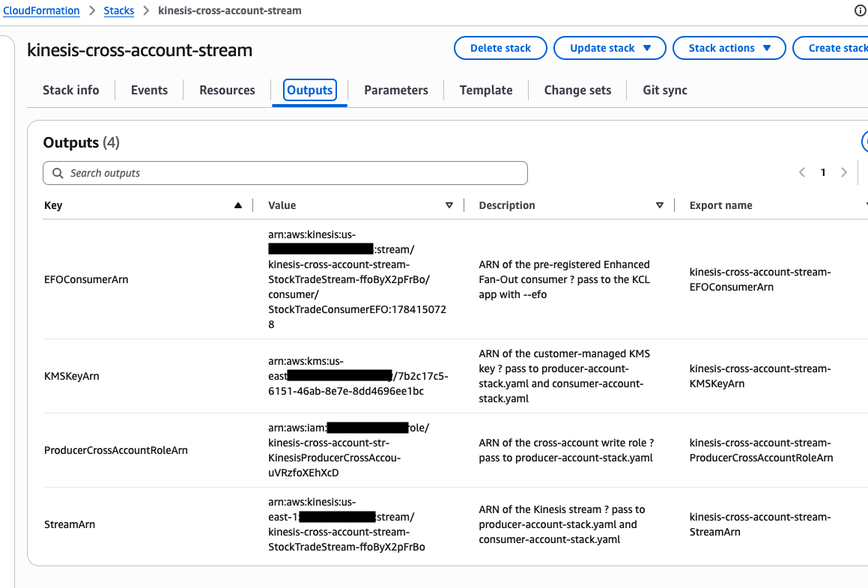The image size is (868, 588).
Task: Click the Outputs (4) heading
Action: 82,142
